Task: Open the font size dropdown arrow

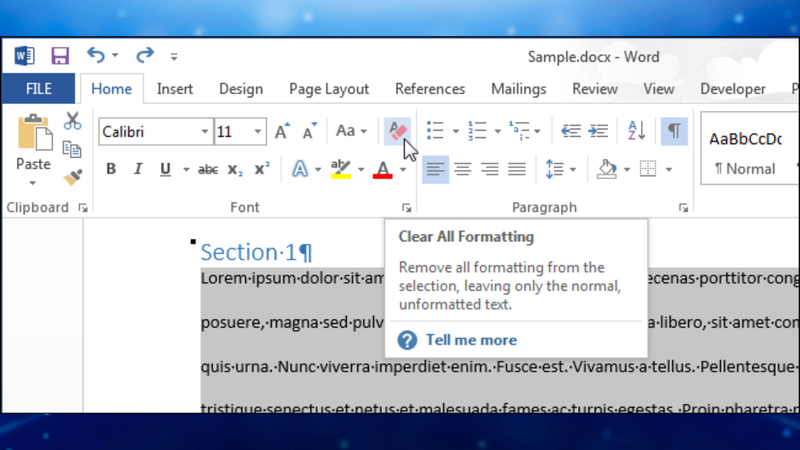Action: click(258, 132)
